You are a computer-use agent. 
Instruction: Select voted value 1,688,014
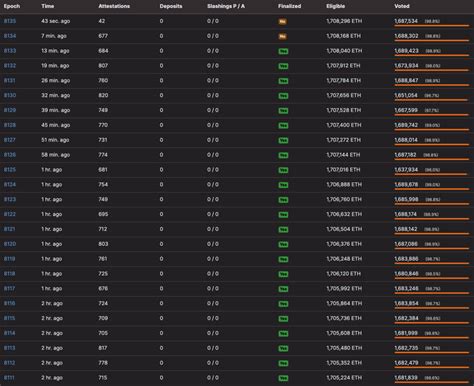406,140
